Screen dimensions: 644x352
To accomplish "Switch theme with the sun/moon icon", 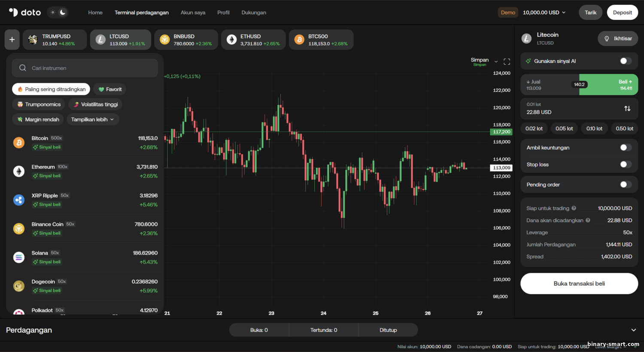I will pyautogui.click(x=58, y=12).
